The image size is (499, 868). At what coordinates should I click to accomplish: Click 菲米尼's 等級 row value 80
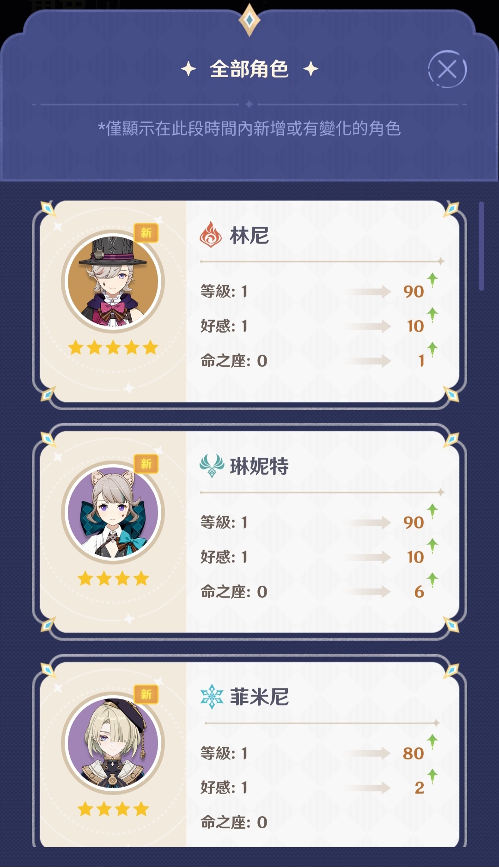pos(414,754)
